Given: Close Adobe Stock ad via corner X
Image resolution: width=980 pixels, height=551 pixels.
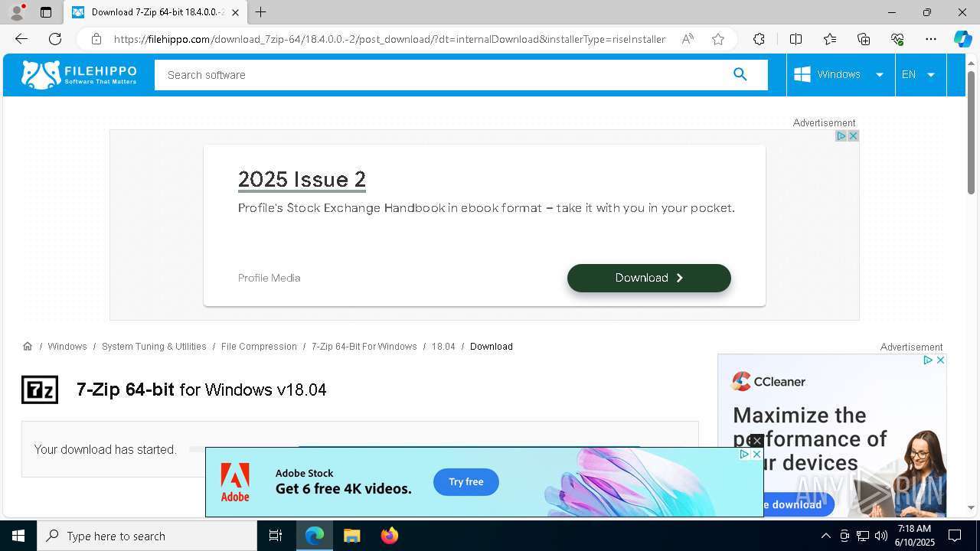Looking at the screenshot, I should click(756, 454).
